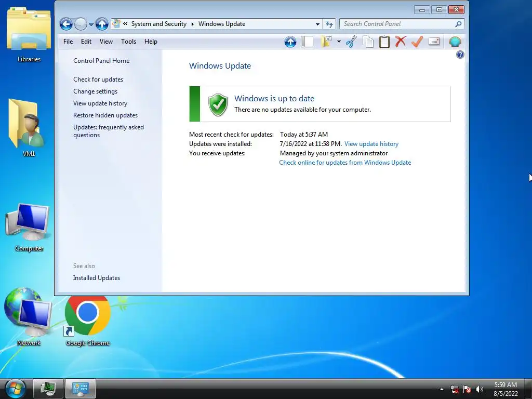Image resolution: width=532 pixels, height=399 pixels.
Task: Expand the breadcrumb overflow chevrons
Action: click(x=125, y=24)
